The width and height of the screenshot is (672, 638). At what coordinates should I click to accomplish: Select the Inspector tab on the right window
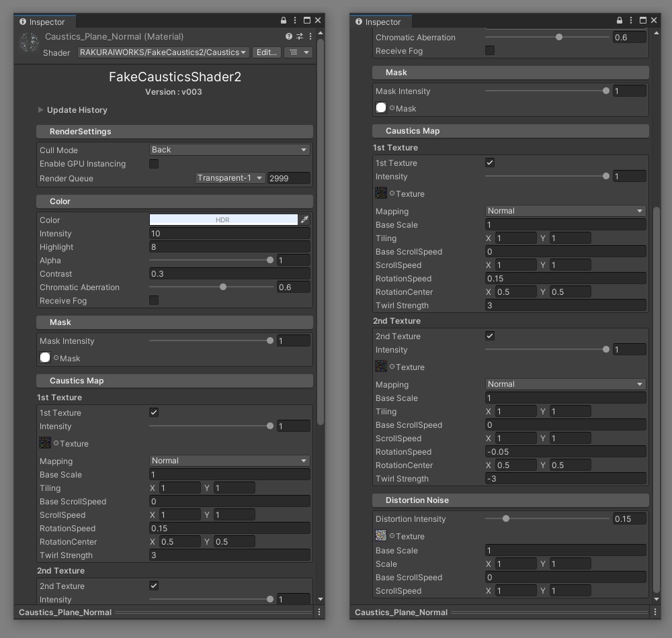[381, 21]
